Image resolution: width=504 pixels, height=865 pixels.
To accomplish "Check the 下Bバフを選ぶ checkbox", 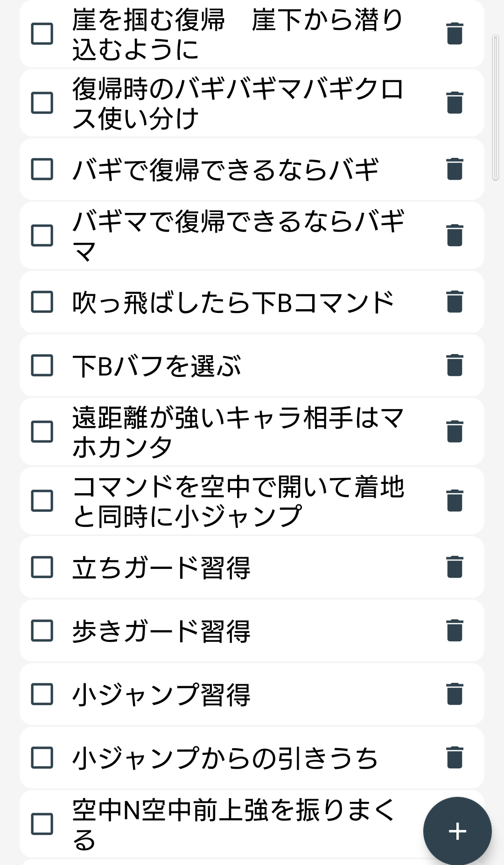I will pos(42,365).
